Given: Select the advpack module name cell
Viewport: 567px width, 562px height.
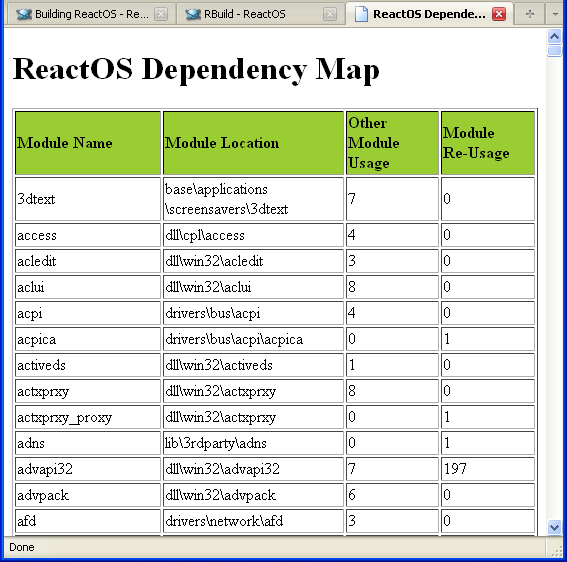Looking at the screenshot, I should [x=88, y=495].
